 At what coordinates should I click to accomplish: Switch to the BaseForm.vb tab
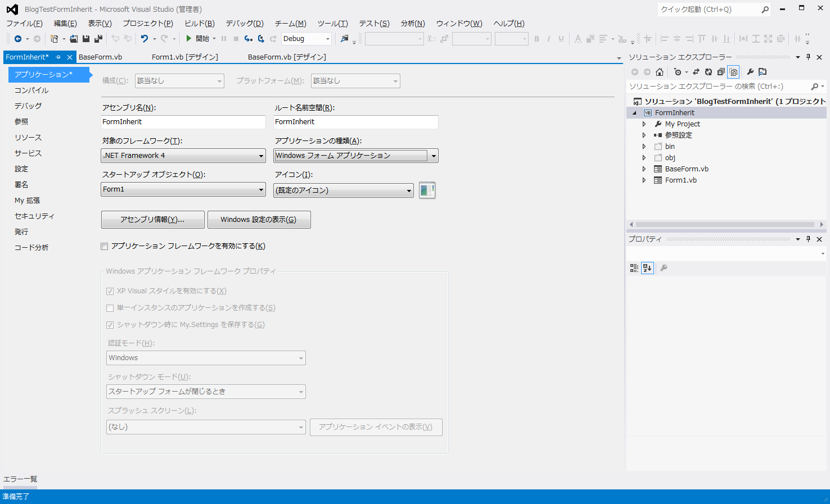coord(101,57)
